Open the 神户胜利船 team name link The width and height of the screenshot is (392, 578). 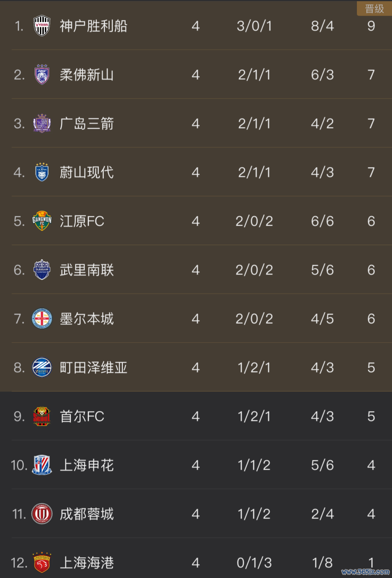coord(94,26)
